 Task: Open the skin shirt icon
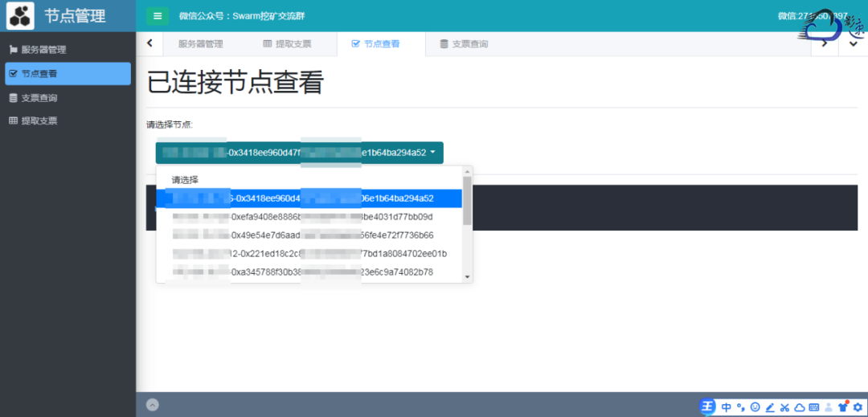click(x=843, y=407)
